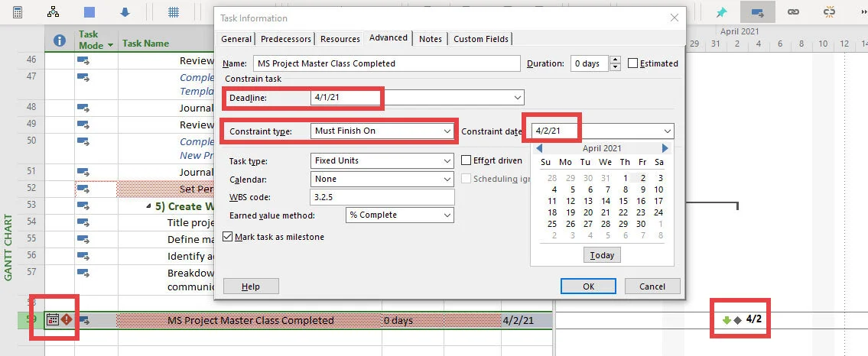Click the Name text field
Viewport: 868px width, 356px height.
pyautogui.click(x=386, y=63)
